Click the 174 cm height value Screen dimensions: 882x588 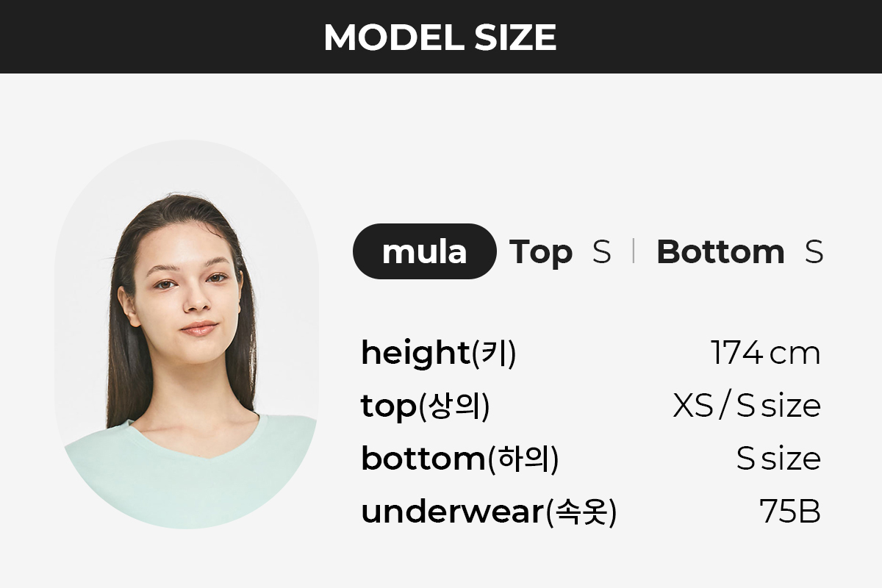(765, 353)
